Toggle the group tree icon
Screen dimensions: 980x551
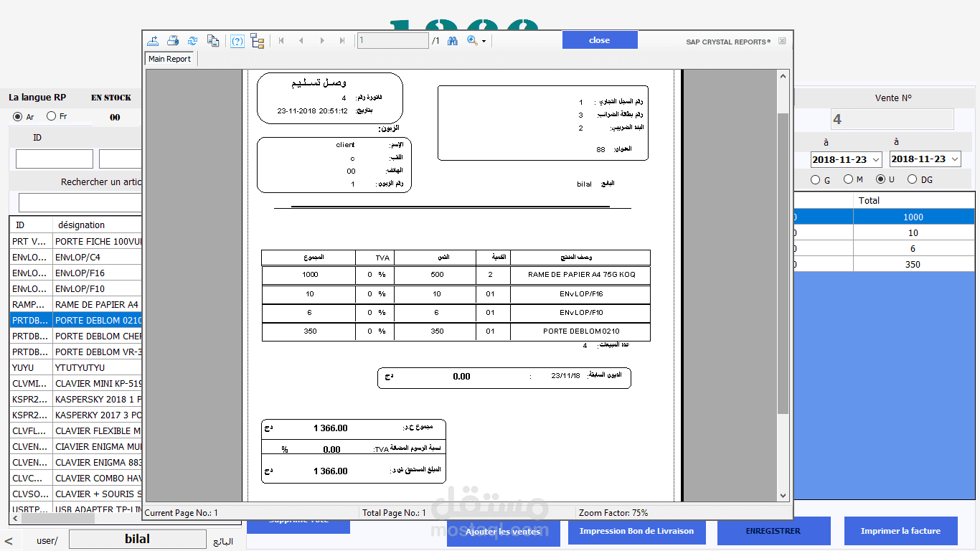tap(258, 41)
